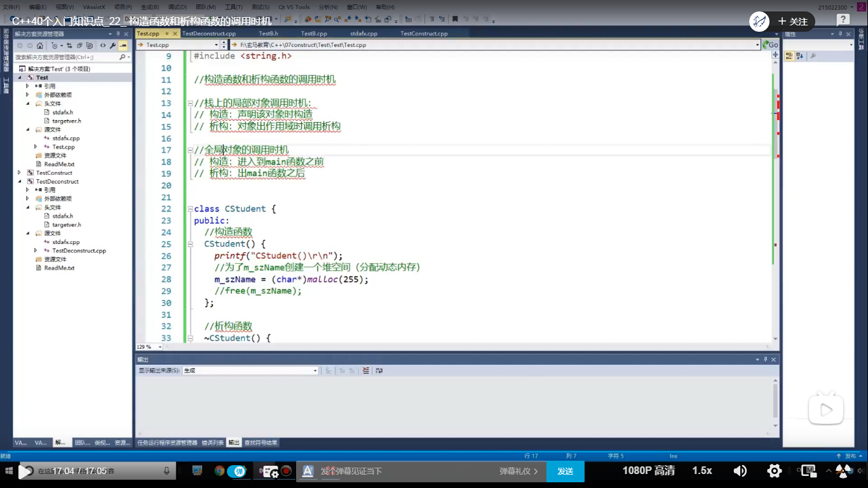Click the Home icon in Solution Explorer toolbar

(40, 46)
